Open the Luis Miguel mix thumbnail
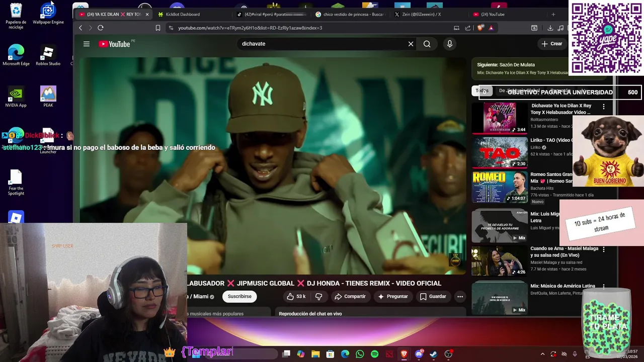Viewport: 644px width, 362px height. (499, 226)
